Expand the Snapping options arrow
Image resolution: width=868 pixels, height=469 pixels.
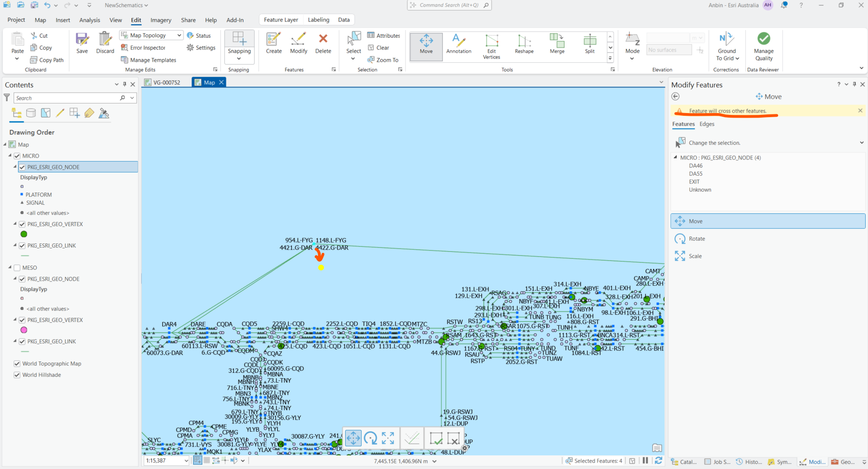239,59
